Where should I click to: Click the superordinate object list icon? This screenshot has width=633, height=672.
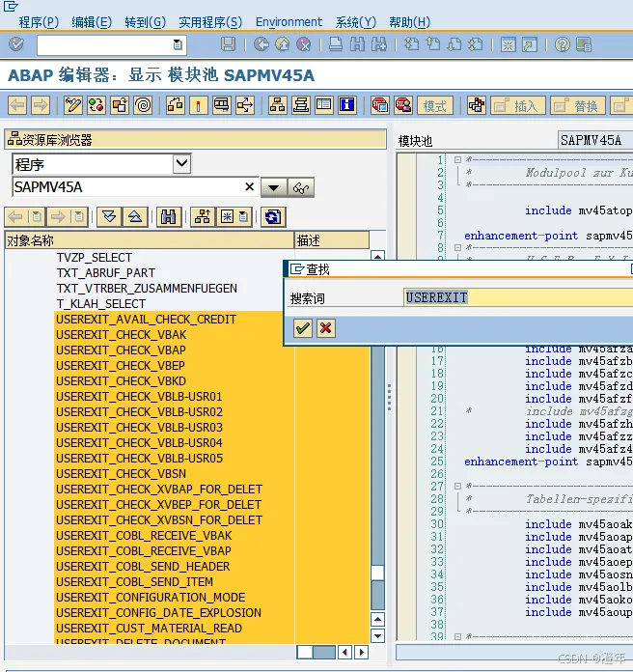(203, 217)
